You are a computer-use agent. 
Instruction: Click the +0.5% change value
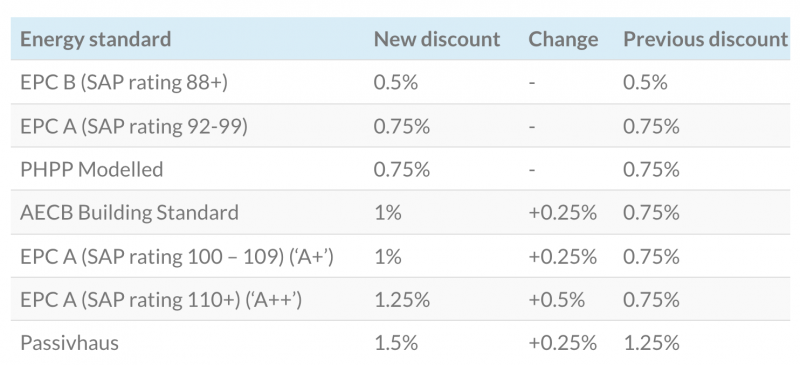tap(556, 300)
